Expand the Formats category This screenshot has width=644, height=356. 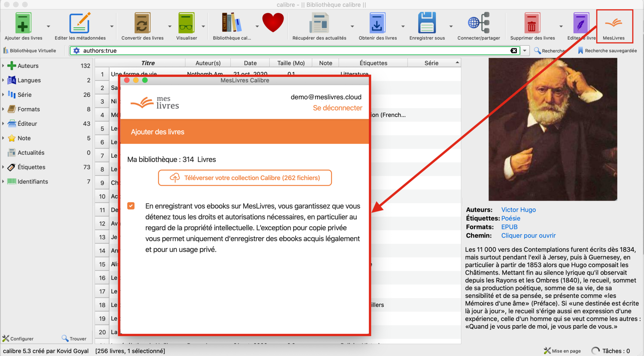point(3,109)
